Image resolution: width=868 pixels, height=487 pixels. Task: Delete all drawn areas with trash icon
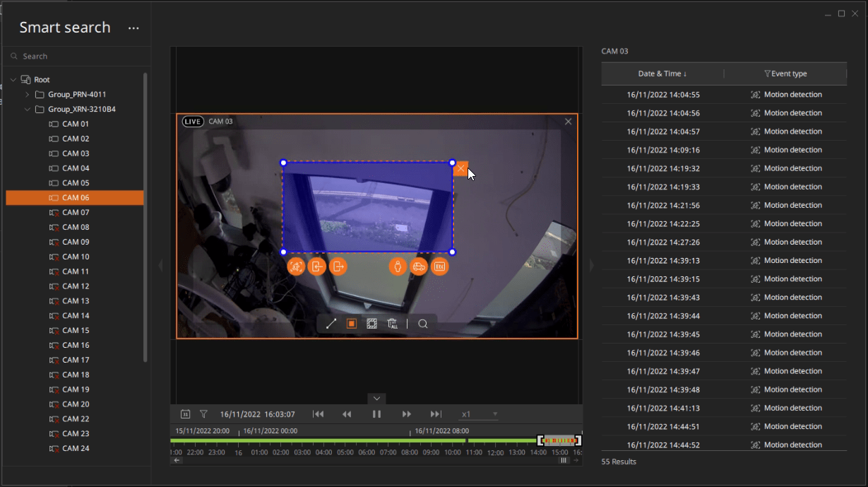[393, 323]
